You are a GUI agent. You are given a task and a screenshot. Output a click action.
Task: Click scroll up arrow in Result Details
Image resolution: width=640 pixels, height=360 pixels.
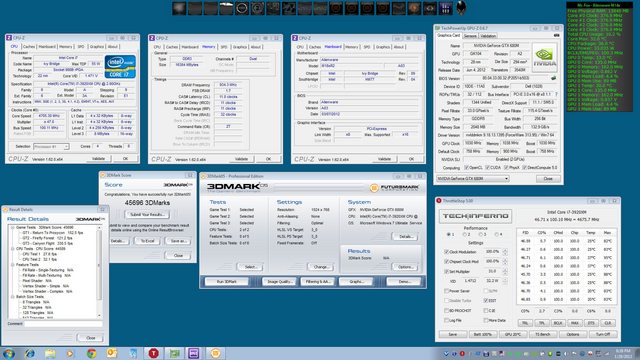point(99,227)
